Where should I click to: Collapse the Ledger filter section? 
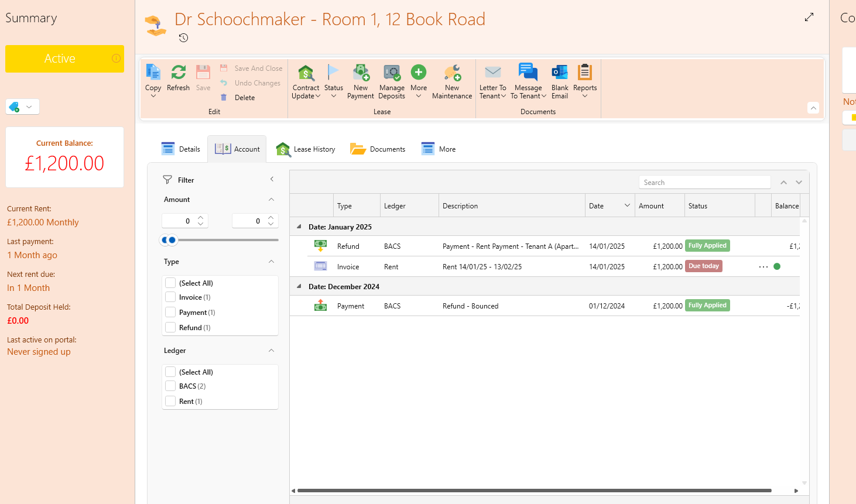(271, 351)
